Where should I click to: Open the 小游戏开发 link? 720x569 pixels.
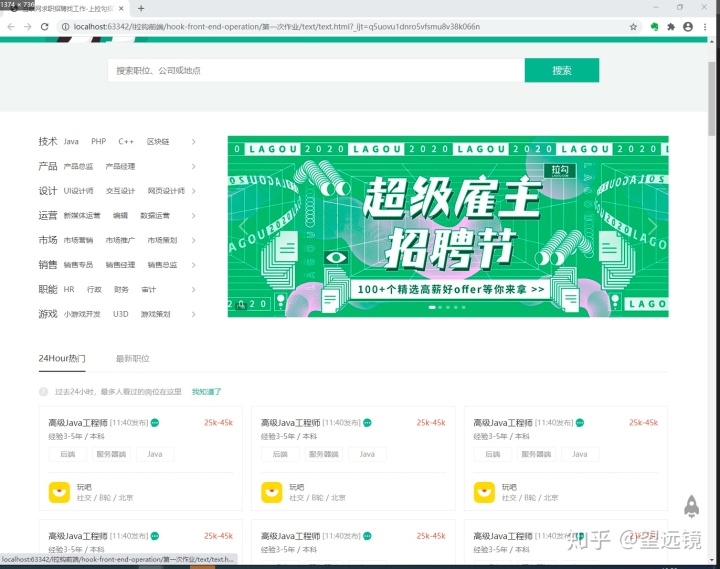(x=82, y=315)
